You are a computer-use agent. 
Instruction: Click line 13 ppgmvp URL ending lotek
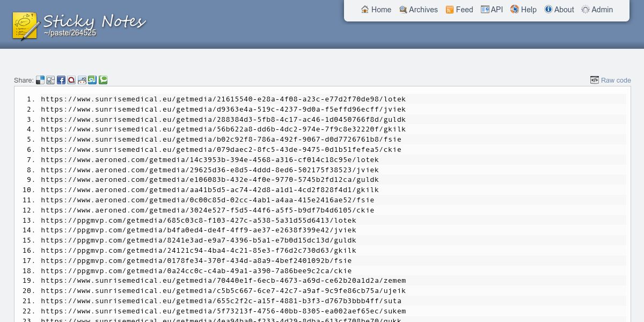coord(199,221)
